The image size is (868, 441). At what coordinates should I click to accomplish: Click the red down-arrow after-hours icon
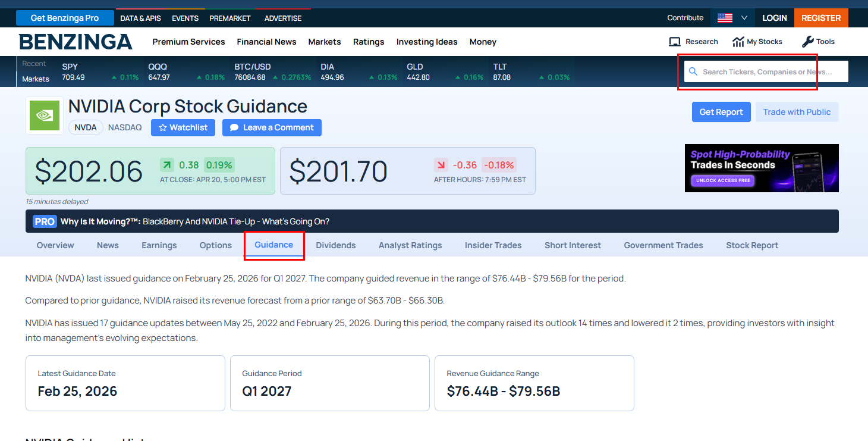tap(441, 165)
